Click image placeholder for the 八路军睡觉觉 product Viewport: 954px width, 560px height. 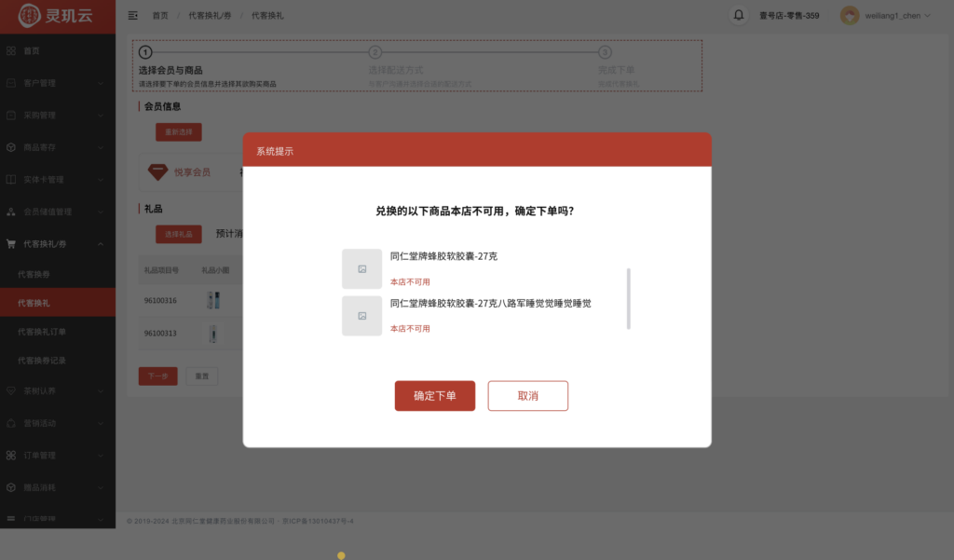362,316
